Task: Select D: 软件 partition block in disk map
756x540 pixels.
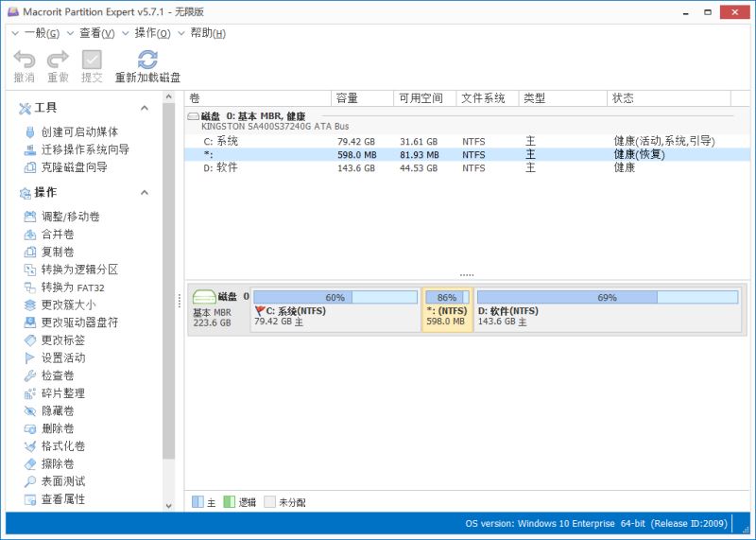Action: [x=608, y=310]
